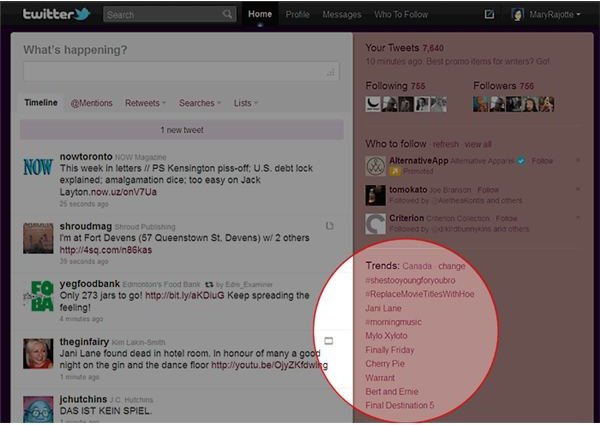The width and height of the screenshot is (600, 425).
Task: Click the first Following avatar thumbnail
Action: coord(373,104)
